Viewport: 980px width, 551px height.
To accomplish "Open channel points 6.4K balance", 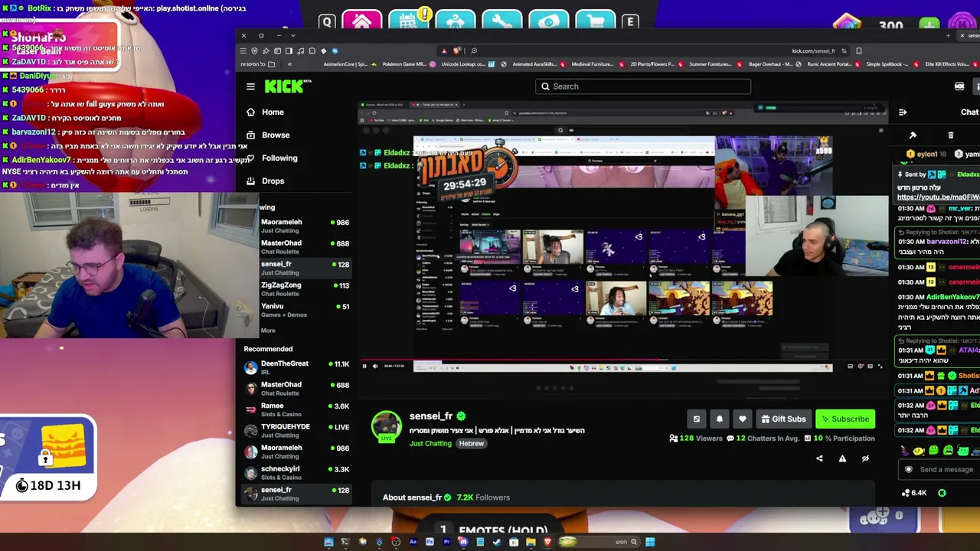I will 914,493.
